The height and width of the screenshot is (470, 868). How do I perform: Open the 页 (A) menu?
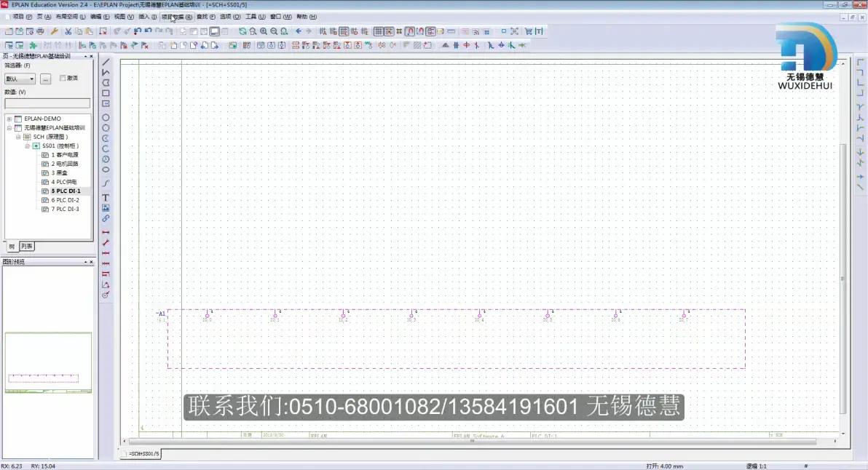tap(44, 17)
